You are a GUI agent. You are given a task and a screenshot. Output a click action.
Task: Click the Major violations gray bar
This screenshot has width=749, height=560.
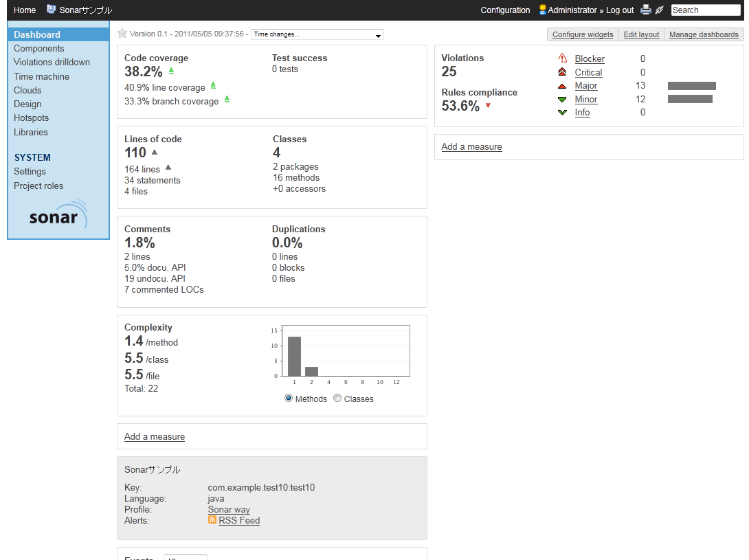692,86
